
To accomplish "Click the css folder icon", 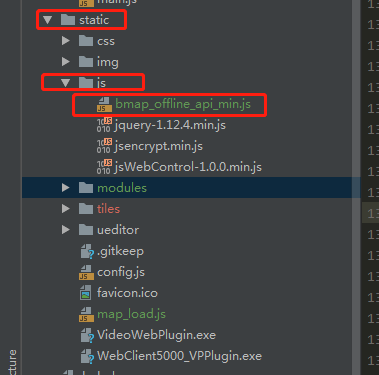I will coord(86,41).
